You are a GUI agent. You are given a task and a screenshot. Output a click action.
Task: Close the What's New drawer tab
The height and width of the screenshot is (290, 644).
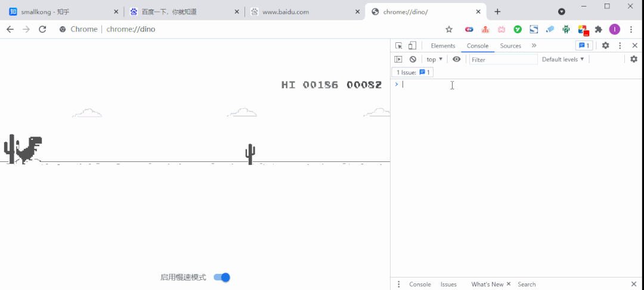coord(509,284)
